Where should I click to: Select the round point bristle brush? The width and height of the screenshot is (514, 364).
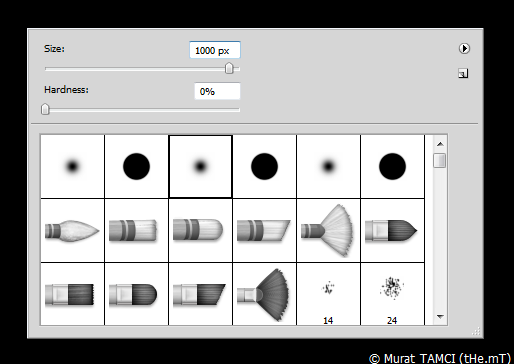pyautogui.click(x=72, y=230)
